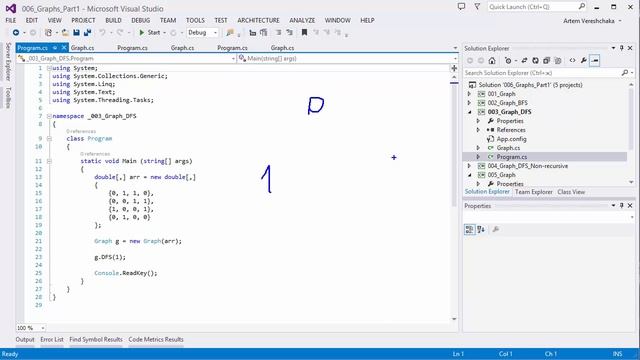Open the ARCHITECTURE menu

coord(258,20)
